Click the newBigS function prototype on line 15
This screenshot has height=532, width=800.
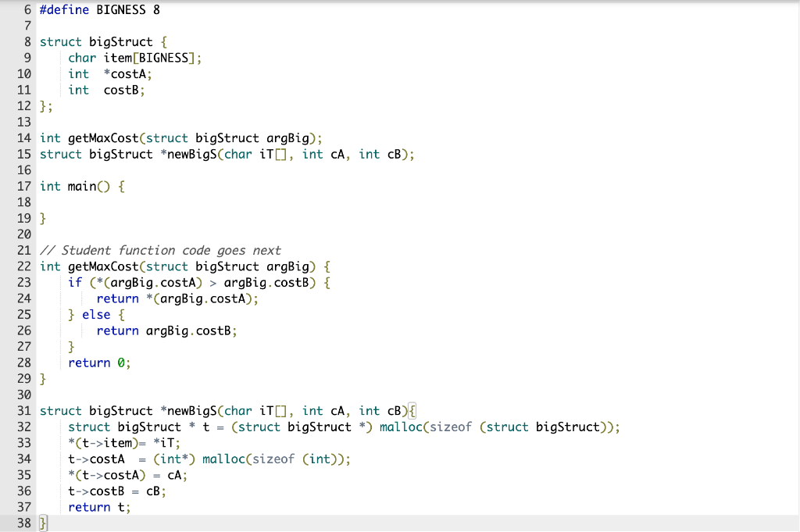227,154
